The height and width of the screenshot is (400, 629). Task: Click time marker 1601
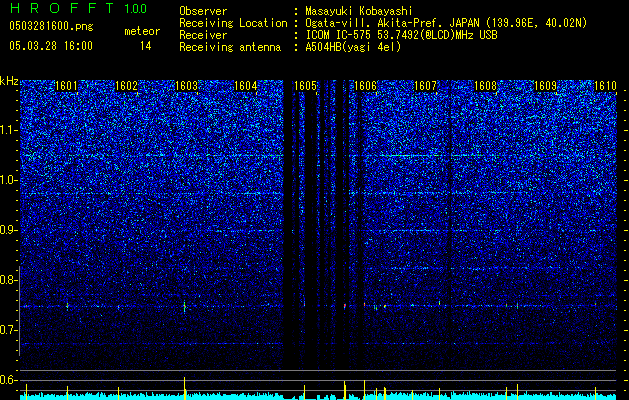pos(66,86)
